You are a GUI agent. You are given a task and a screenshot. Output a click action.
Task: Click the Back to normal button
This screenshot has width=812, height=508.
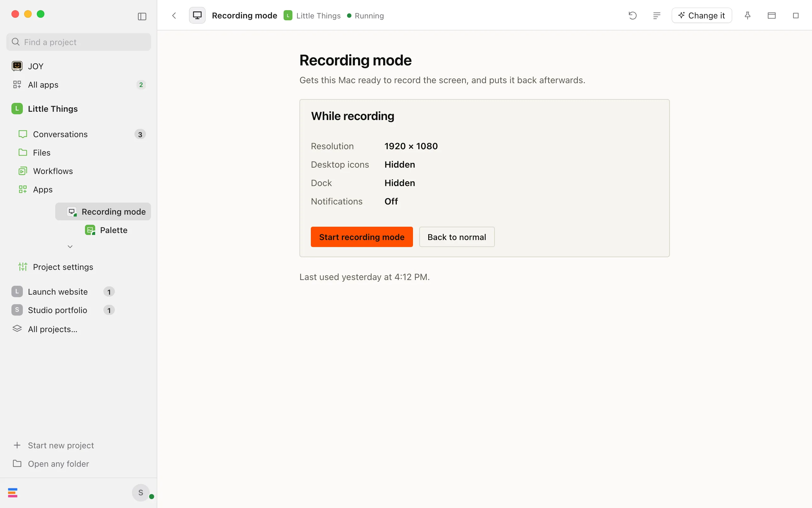[457, 237]
